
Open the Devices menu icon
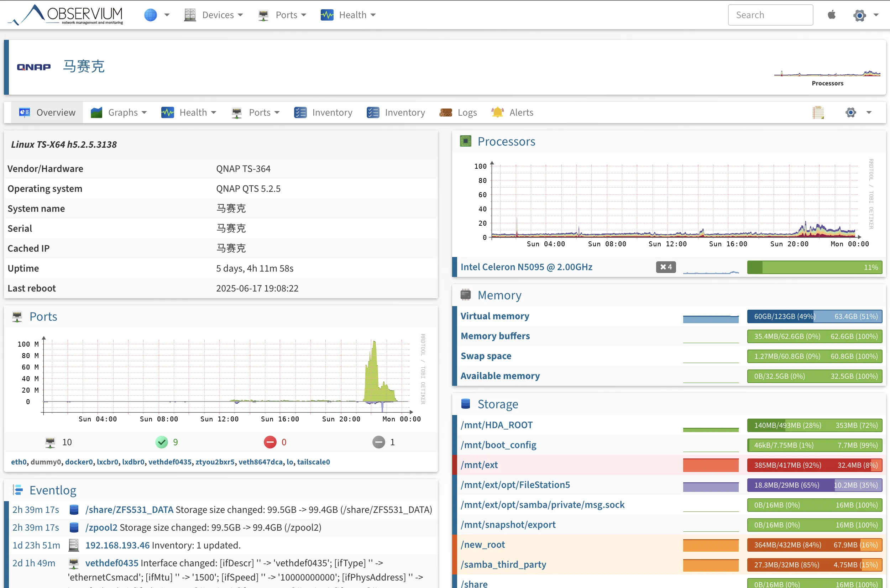(x=190, y=15)
